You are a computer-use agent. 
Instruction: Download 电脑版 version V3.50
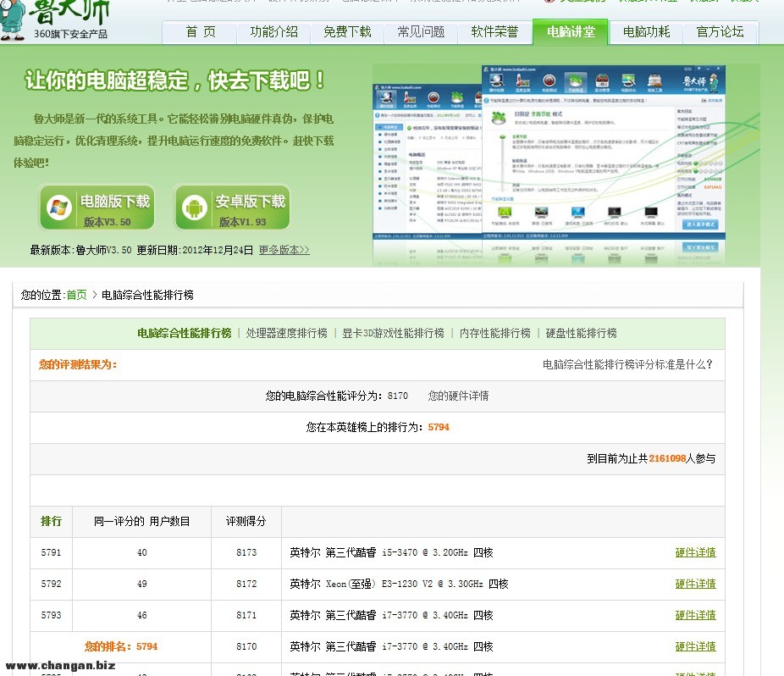click(x=97, y=208)
